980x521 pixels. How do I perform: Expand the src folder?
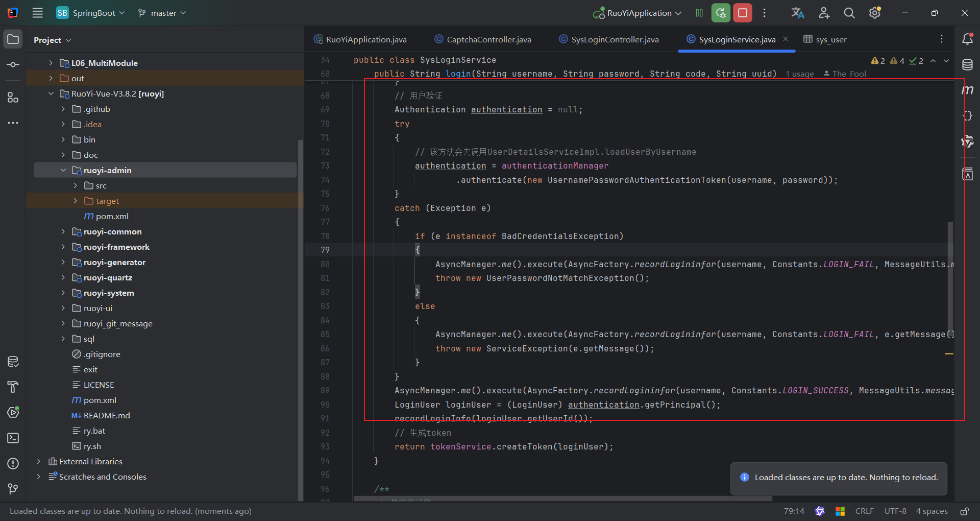click(75, 185)
